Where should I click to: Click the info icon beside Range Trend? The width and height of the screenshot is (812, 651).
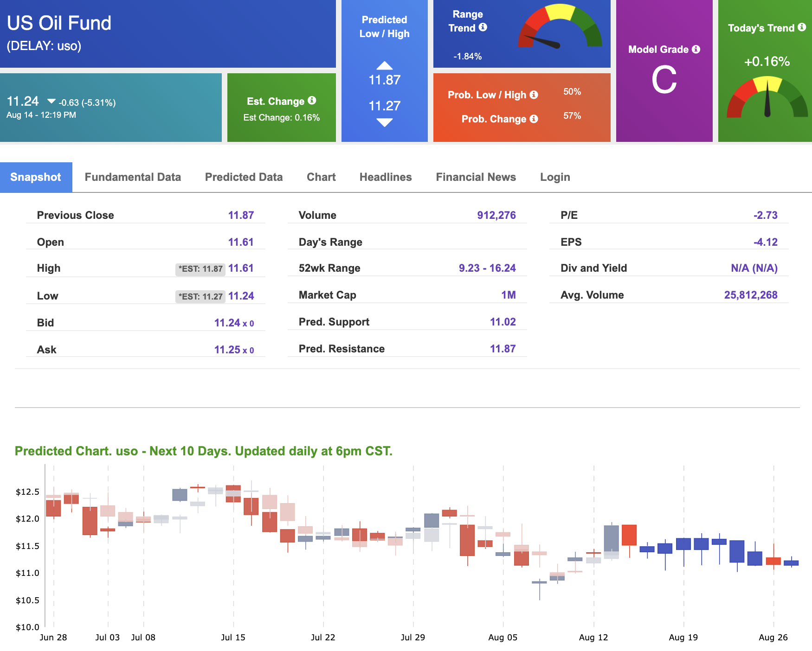click(483, 27)
